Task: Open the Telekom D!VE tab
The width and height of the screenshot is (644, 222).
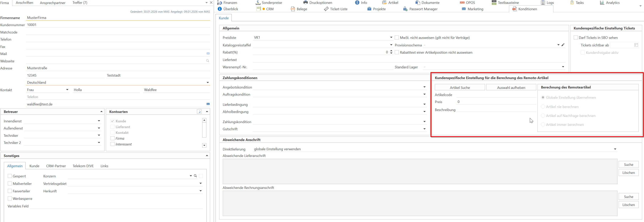Action: (x=83, y=166)
